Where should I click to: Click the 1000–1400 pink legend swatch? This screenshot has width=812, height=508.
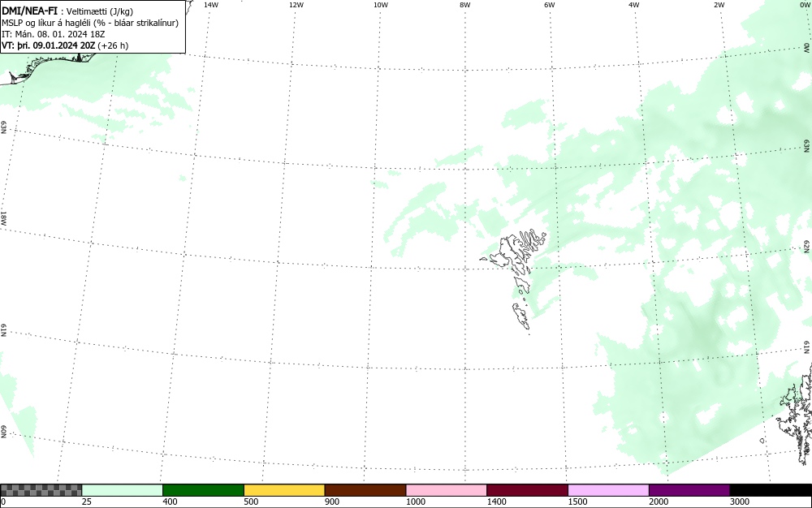447,490
